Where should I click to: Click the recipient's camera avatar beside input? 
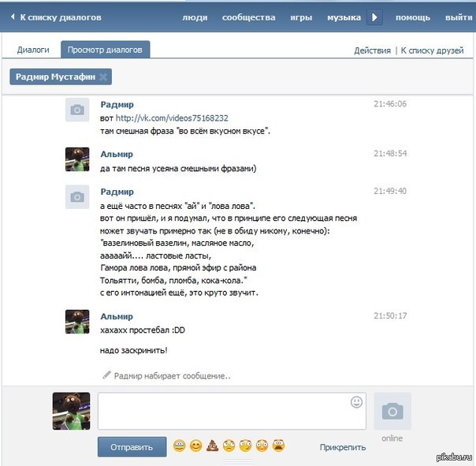click(x=392, y=411)
